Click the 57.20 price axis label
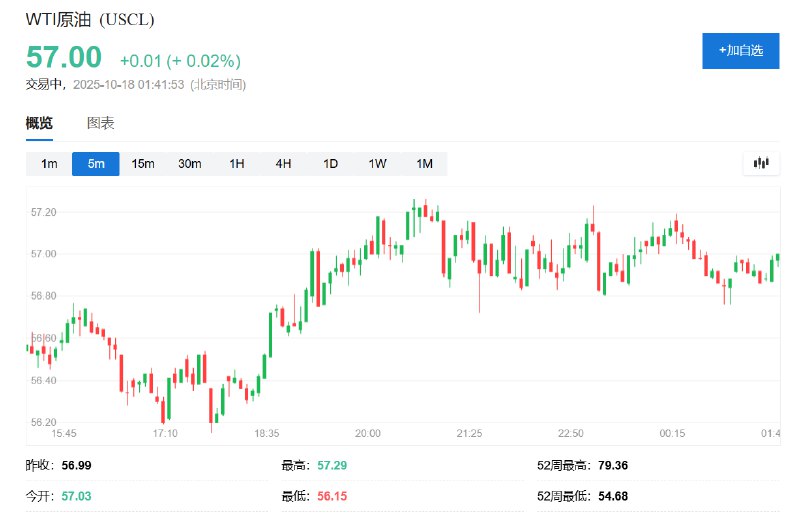This screenshot has height=514, width=800. (44, 212)
